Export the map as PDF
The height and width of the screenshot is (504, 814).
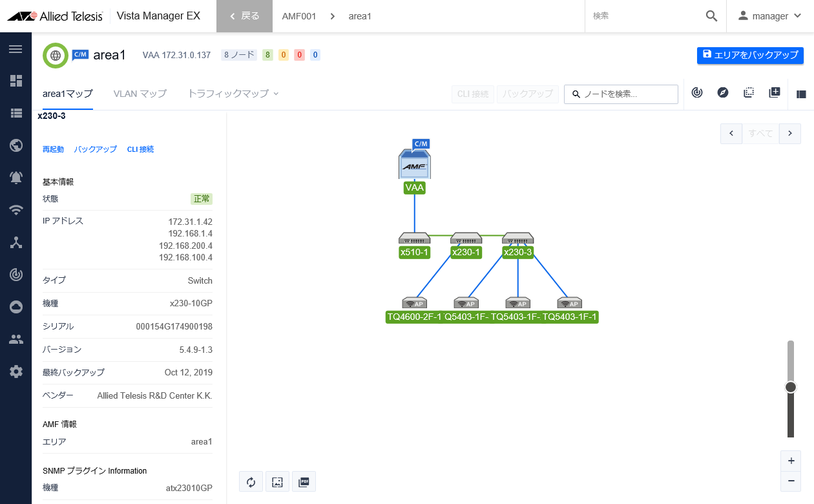coord(304,481)
